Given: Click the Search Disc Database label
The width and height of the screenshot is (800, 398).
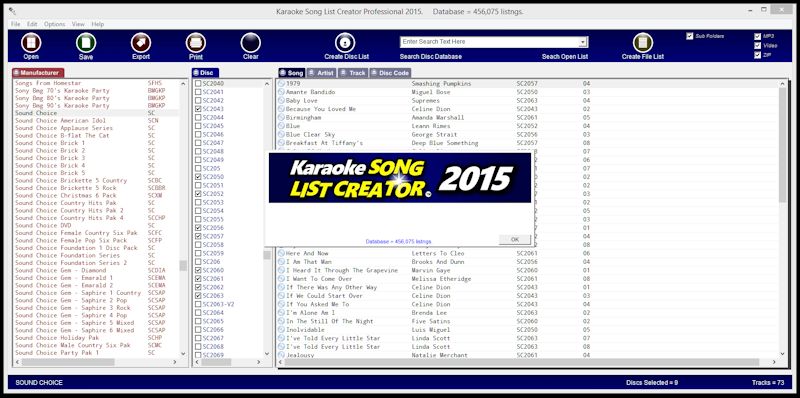Looking at the screenshot, I should click(431, 57).
